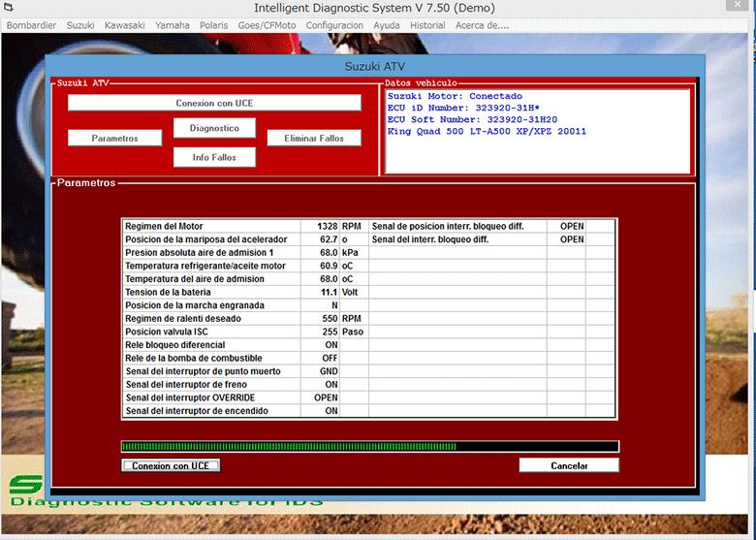Select 'Senal del interr. bloqueo diff.' row
This screenshot has height=540, width=756.
458,239
